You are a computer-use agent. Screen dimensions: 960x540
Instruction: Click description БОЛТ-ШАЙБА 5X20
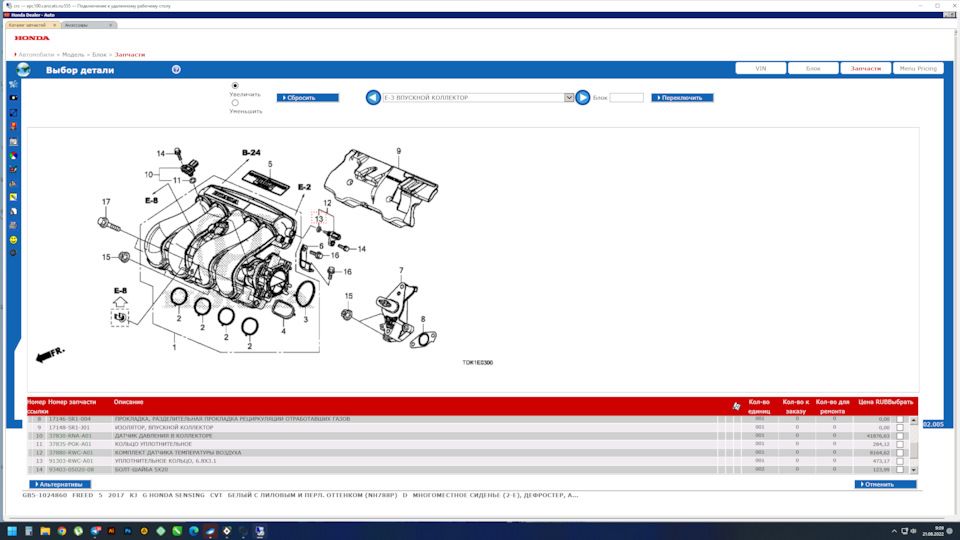tap(141, 470)
